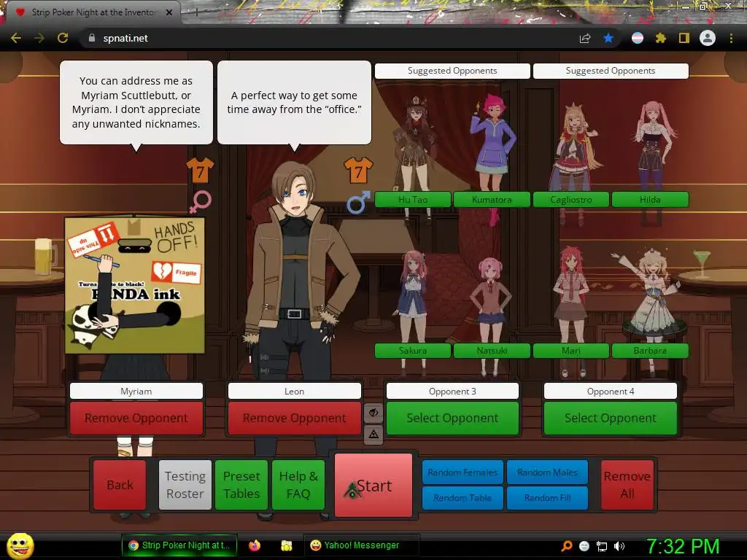Toggle the eye visibility button next to Leon
The width and height of the screenshot is (747, 560).
point(373,413)
